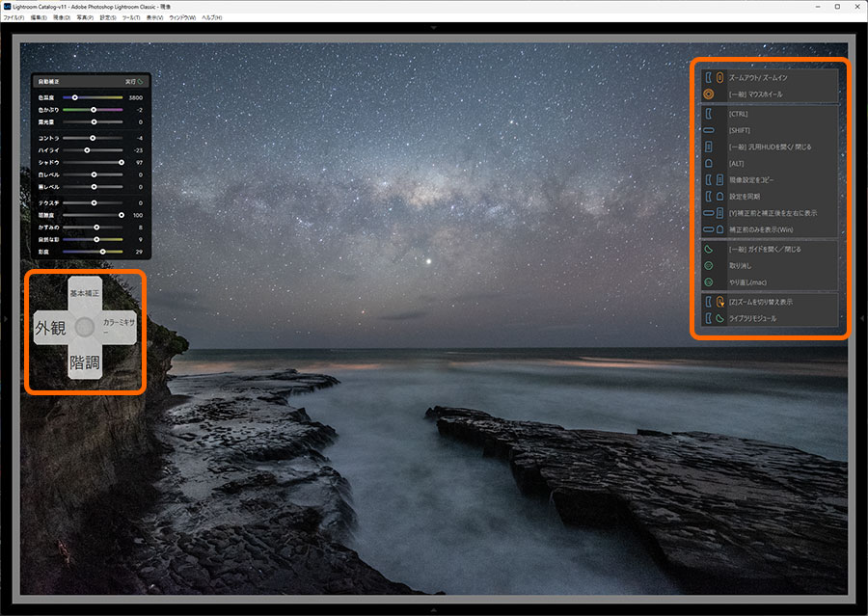Click the green 取り消し undo icon
The width and height of the screenshot is (868, 616).
(x=708, y=266)
